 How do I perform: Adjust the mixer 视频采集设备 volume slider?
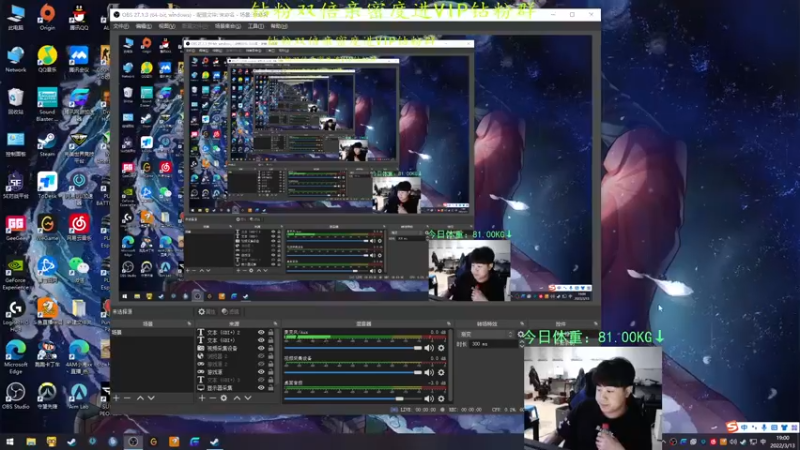coord(353,373)
